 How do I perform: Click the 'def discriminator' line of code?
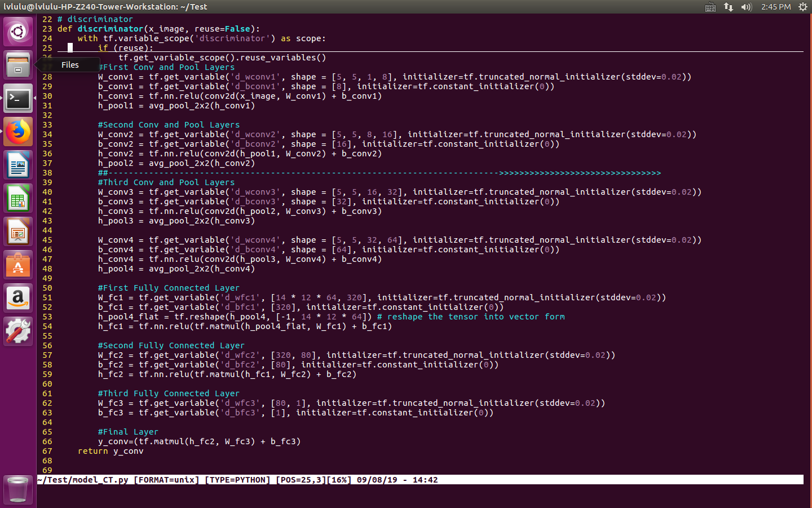(x=158, y=29)
